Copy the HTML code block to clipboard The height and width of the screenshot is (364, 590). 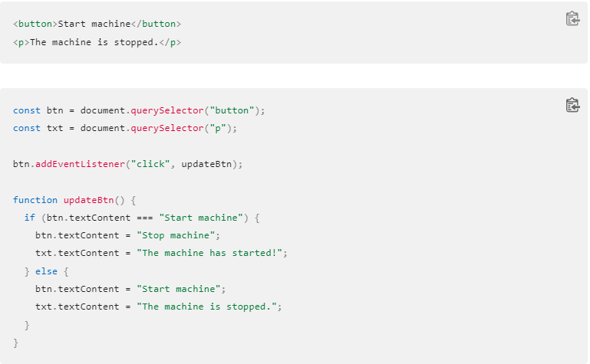pyautogui.click(x=572, y=18)
